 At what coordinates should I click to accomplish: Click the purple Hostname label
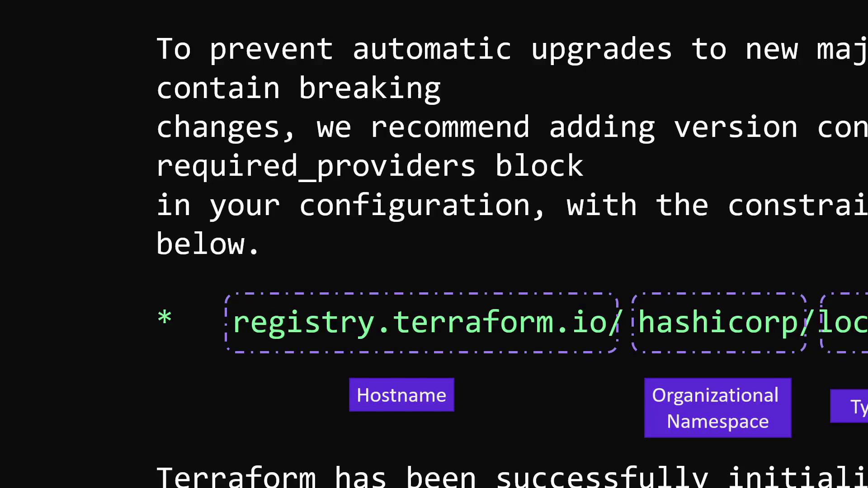click(401, 395)
